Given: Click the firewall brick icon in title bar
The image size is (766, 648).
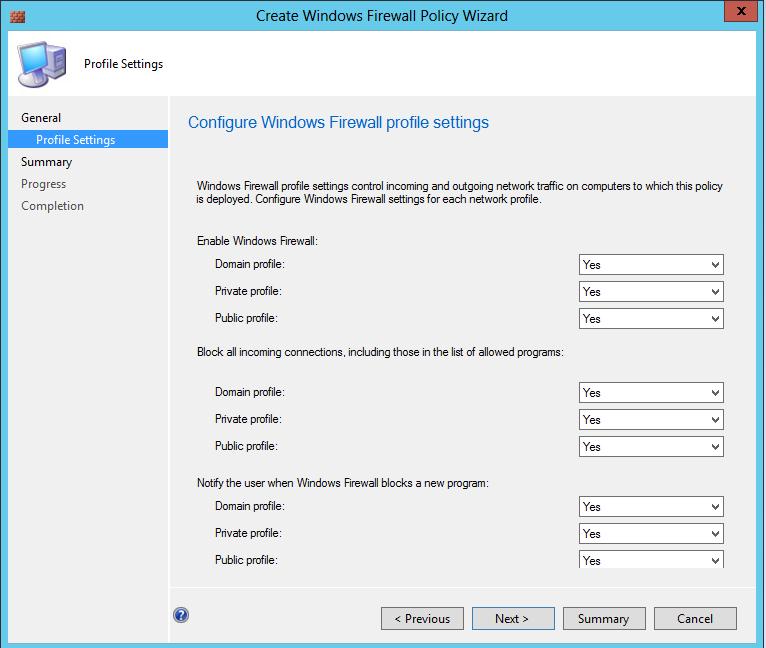Looking at the screenshot, I should [x=17, y=17].
